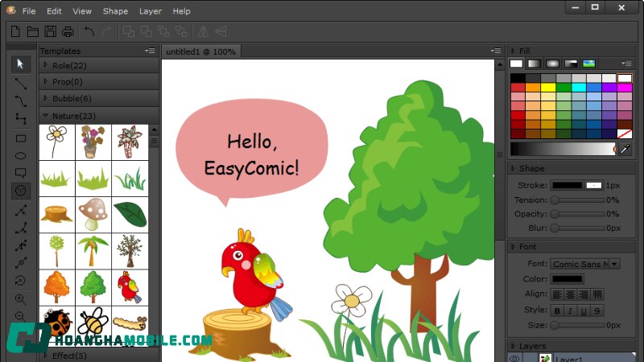Click the Save floppy disk icon

51,32
